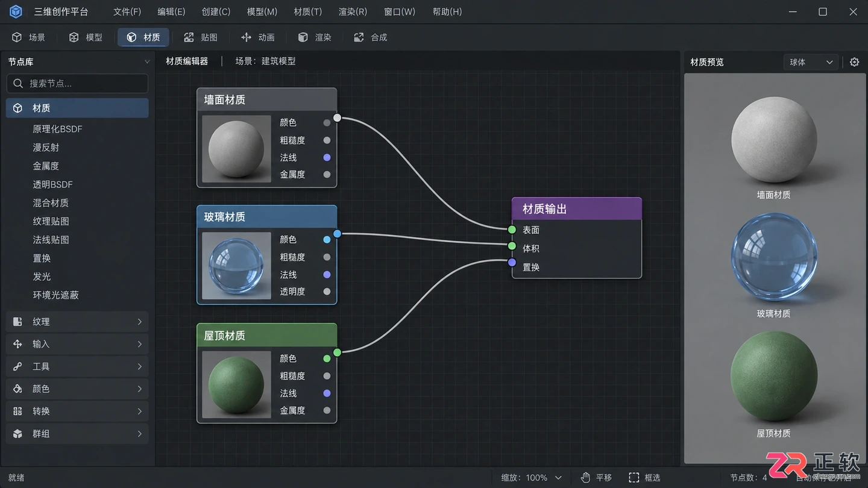Image resolution: width=868 pixels, height=488 pixels.
Task: Switch to the 合成 tab
Action: [371, 37]
